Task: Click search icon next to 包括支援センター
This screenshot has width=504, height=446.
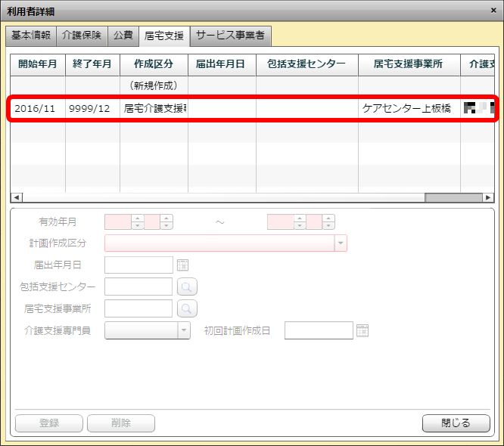Action: 187,286
